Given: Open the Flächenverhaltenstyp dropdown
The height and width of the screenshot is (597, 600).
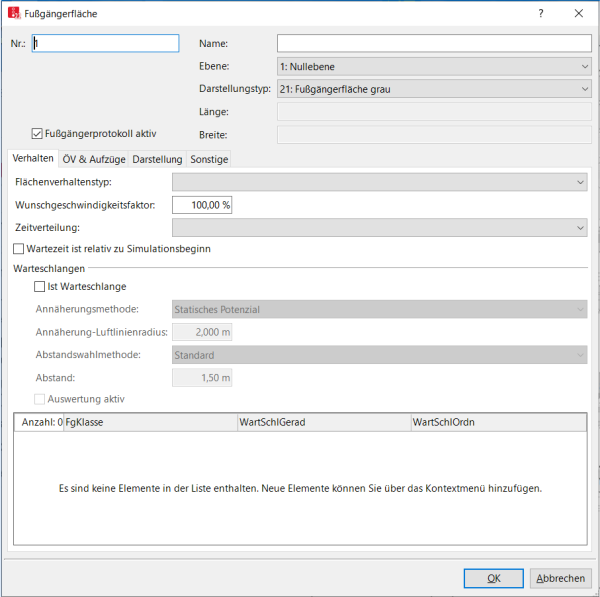Looking at the screenshot, I should (379, 182).
